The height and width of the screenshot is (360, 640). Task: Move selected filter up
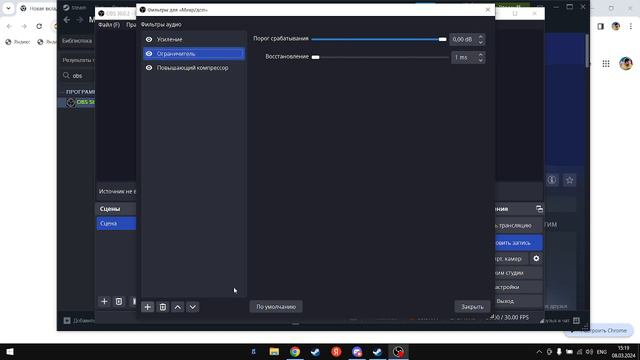(178, 307)
